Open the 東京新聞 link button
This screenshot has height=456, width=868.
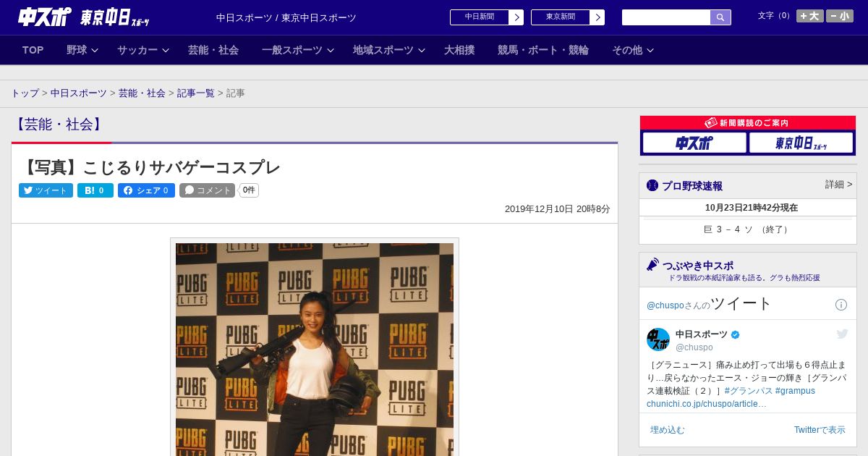tap(561, 17)
